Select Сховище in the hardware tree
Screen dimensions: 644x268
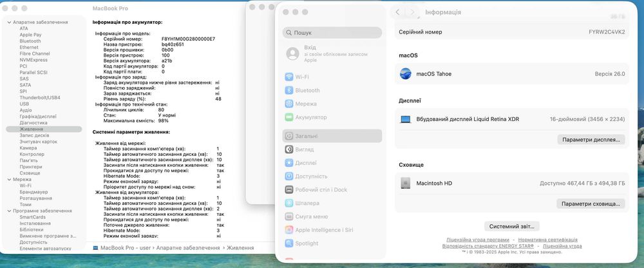click(x=30, y=173)
